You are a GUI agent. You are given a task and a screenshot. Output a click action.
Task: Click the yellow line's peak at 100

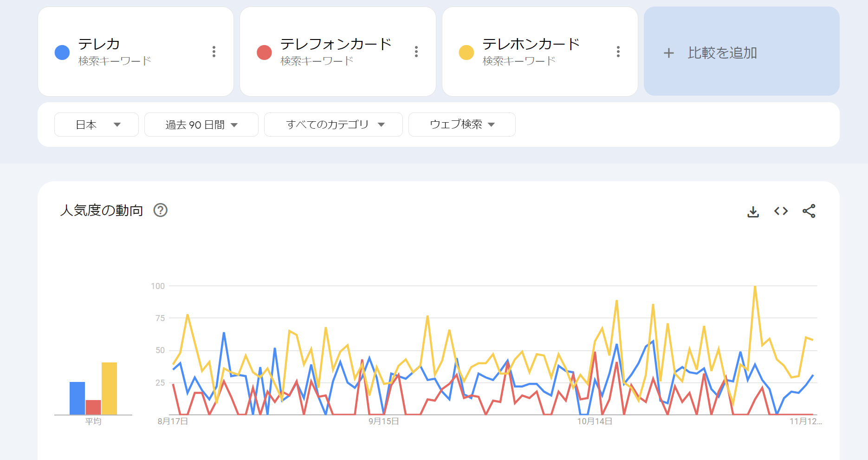pyautogui.click(x=755, y=287)
